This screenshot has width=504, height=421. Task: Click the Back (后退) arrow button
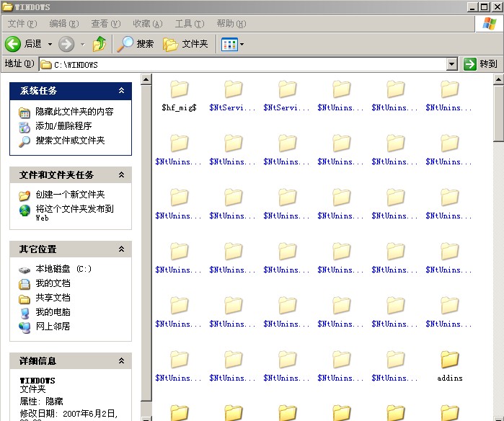pyautogui.click(x=13, y=44)
